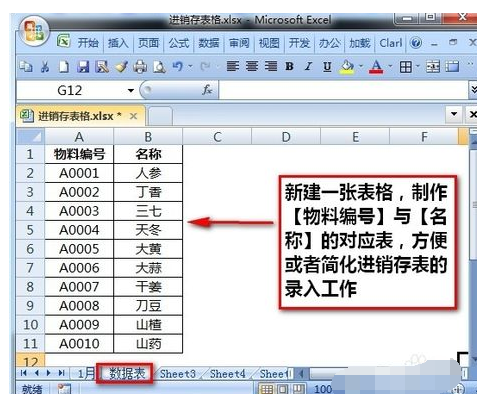Select cell containing A0003
Viewport: 477px width, 394px height.
(x=79, y=211)
